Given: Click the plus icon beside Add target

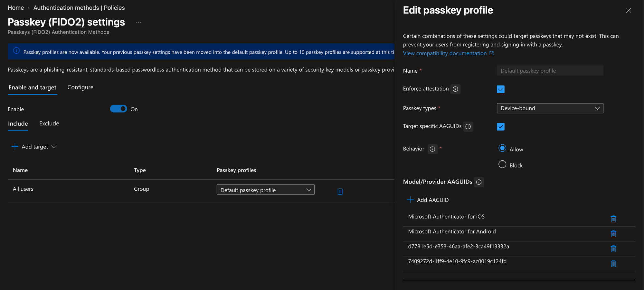Looking at the screenshot, I should (x=15, y=147).
